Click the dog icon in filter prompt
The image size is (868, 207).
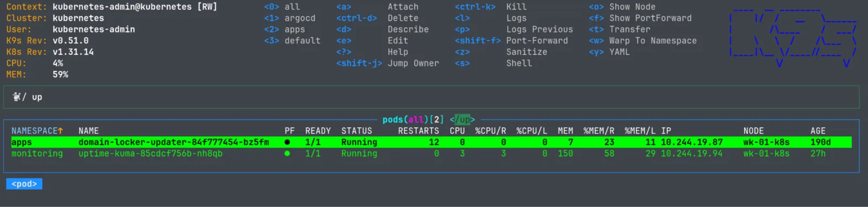(x=16, y=97)
